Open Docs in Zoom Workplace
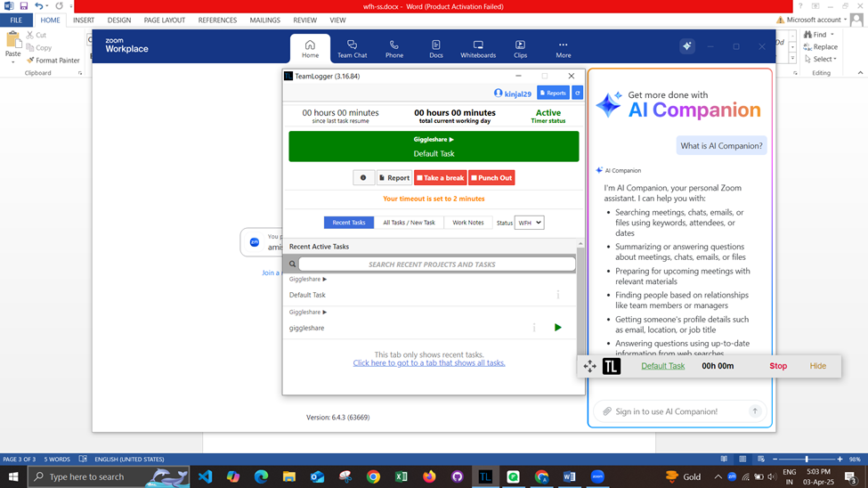The image size is (868, 488). coord(436,49)
